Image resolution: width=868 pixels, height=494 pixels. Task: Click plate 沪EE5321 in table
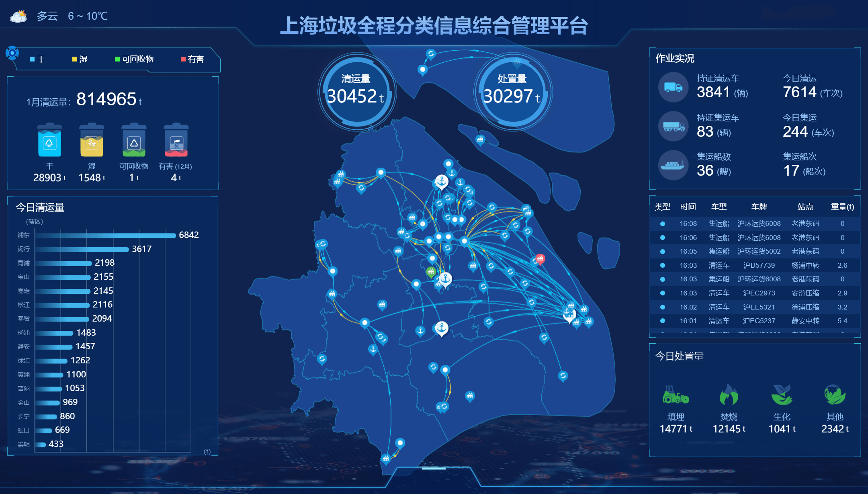tap(759, 307)
